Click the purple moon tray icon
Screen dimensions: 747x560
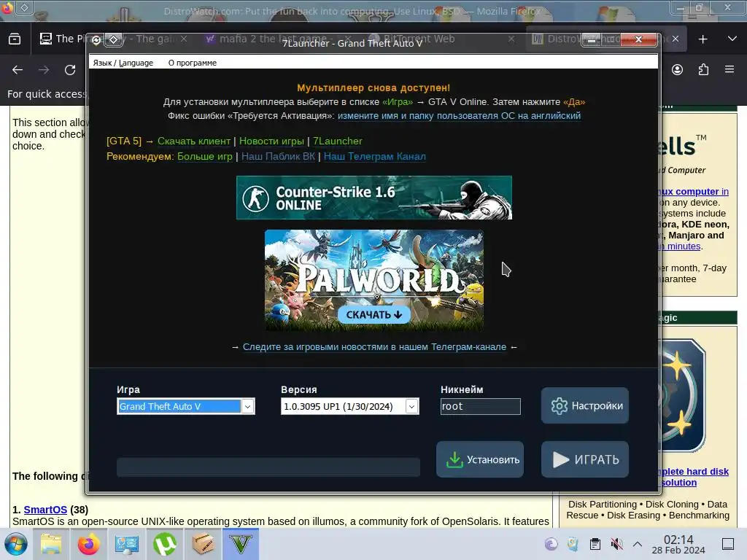551,544
